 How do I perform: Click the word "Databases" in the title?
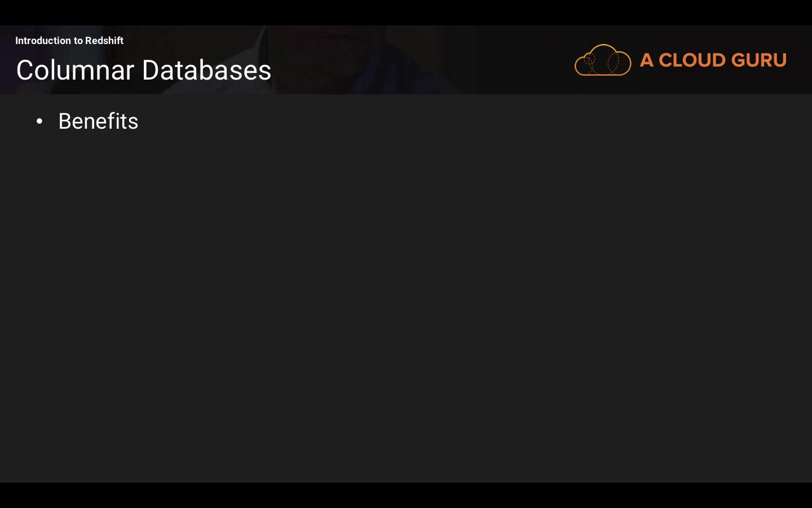(206, 70)
